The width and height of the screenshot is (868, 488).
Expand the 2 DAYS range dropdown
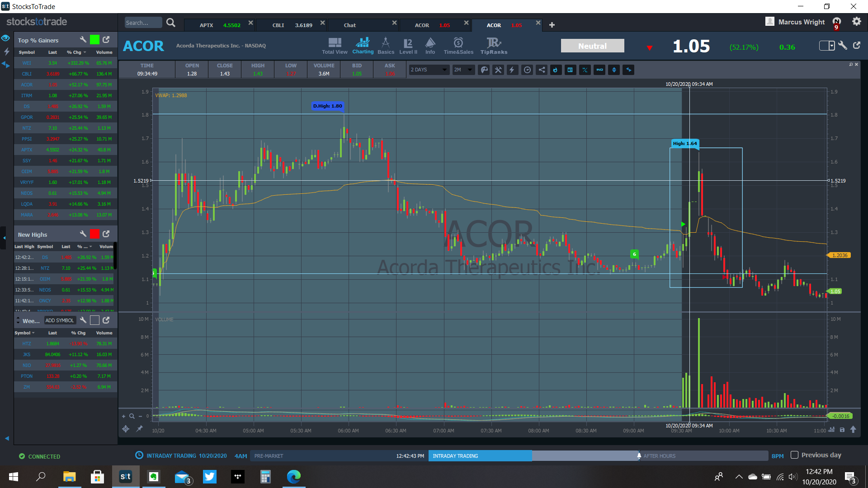(x=429, y=70)
